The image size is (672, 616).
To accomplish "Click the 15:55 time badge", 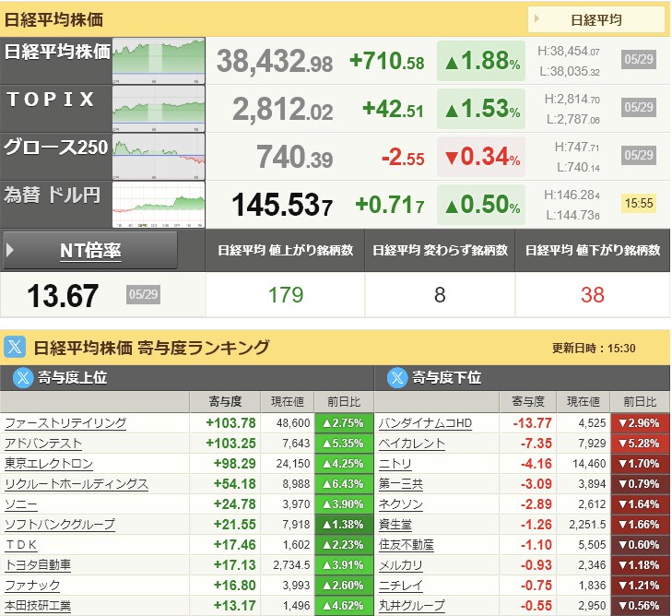I will click(x=639, y=203).
